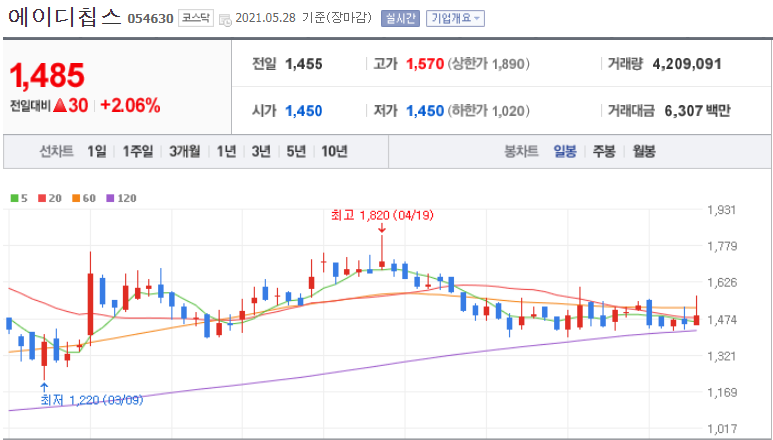The width and height of the screenshot is (773, 440).
Task: Click the orange 60-day moving average swatch
Action: coord(75,198)
